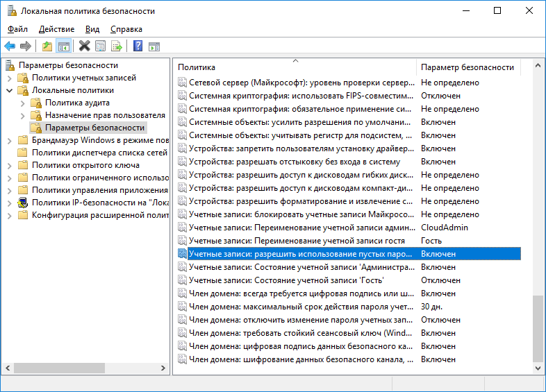Select Назначение прав пользователя in tree
The height and width of the screenshot is (392, 546).
pos(105,115)
